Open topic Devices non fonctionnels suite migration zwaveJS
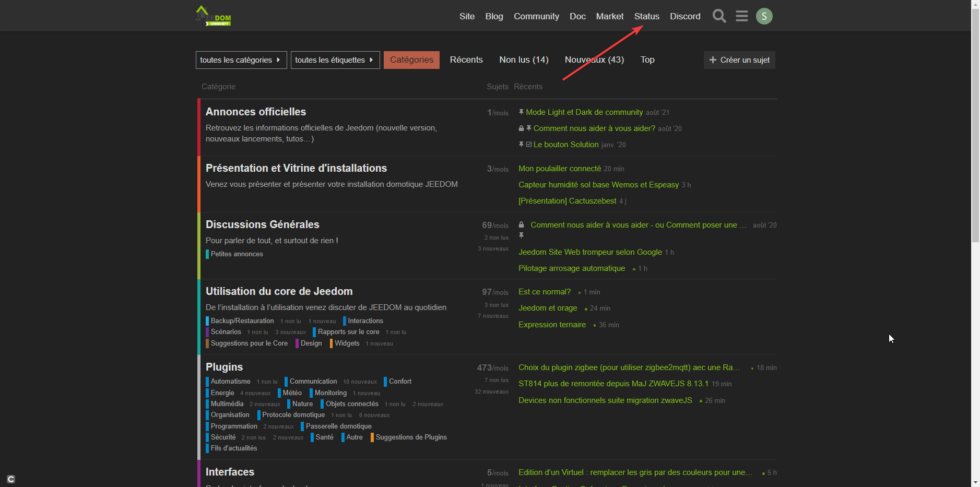The height and width of the screenshot is (487, 980). (x=605, y=400)
